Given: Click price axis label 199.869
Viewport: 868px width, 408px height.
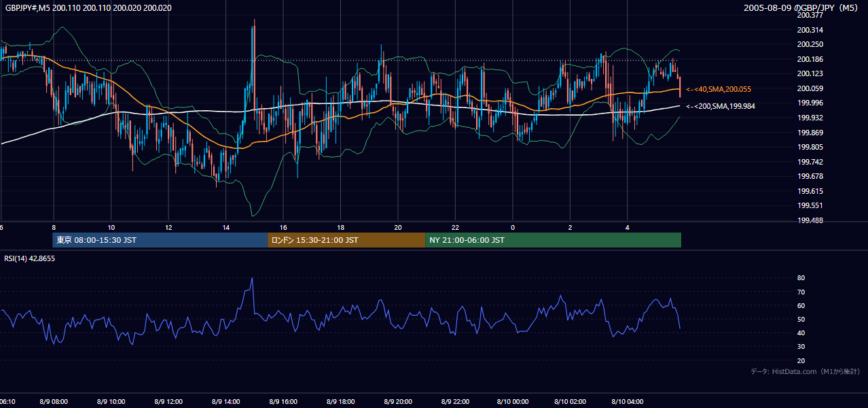Looking at the screenshot, I should coord(810,133).
